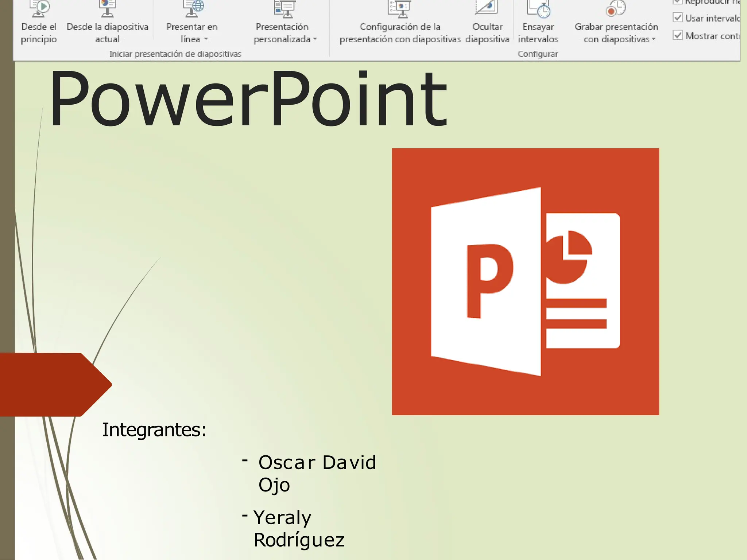
Task: Start slideshow Desde la diapositiva actual icon
Action: (107, 8)
